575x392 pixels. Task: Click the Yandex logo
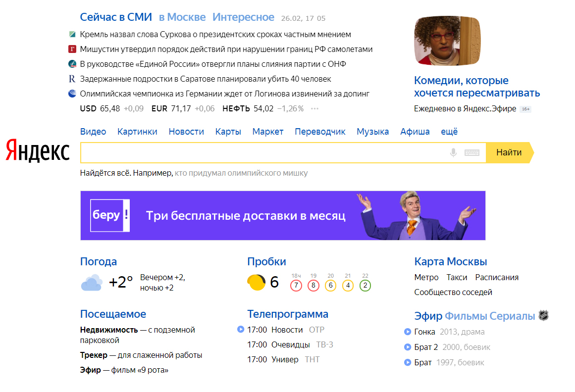(38, 150)
